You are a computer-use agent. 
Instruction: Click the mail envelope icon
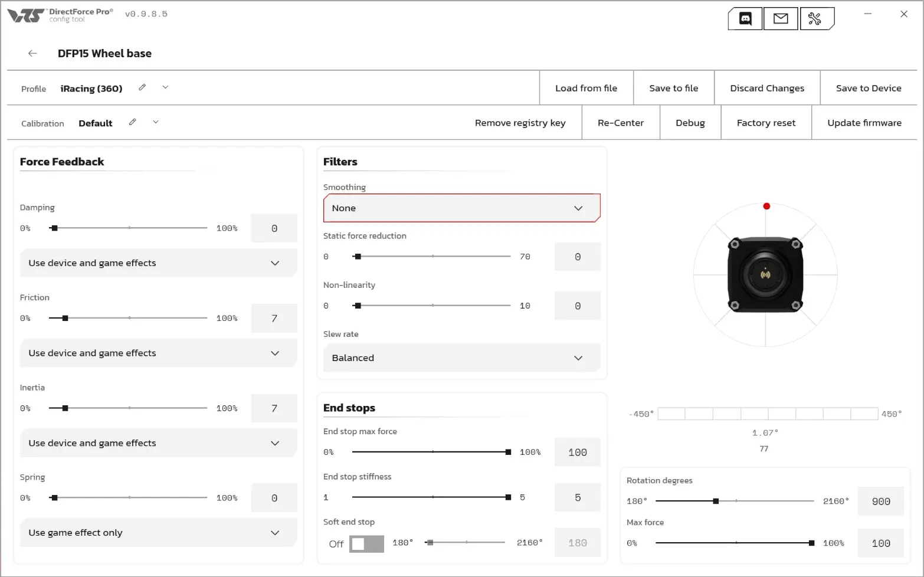781,19
